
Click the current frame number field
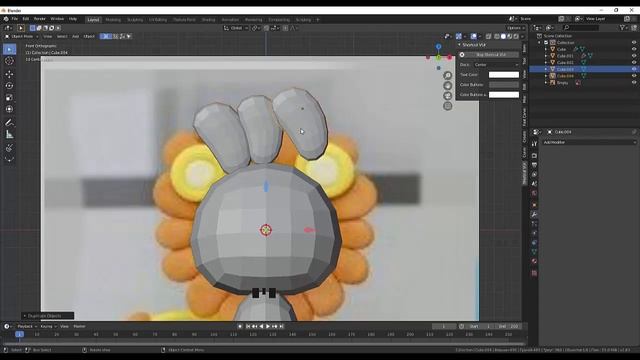(x=444, y=327)
